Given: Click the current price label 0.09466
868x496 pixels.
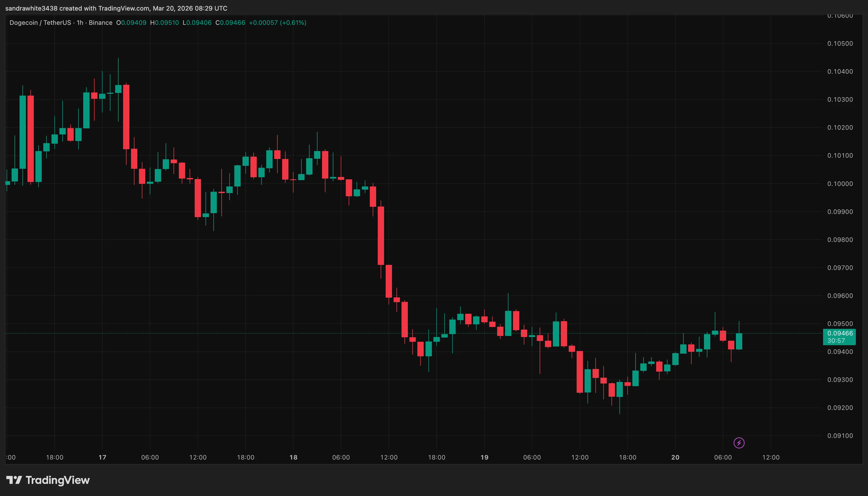Looking at the screenshot, I should coord(840,333).
